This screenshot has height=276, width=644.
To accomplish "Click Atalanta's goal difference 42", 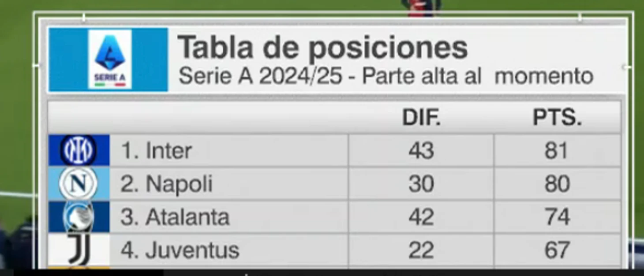I will tap(421, 217).
